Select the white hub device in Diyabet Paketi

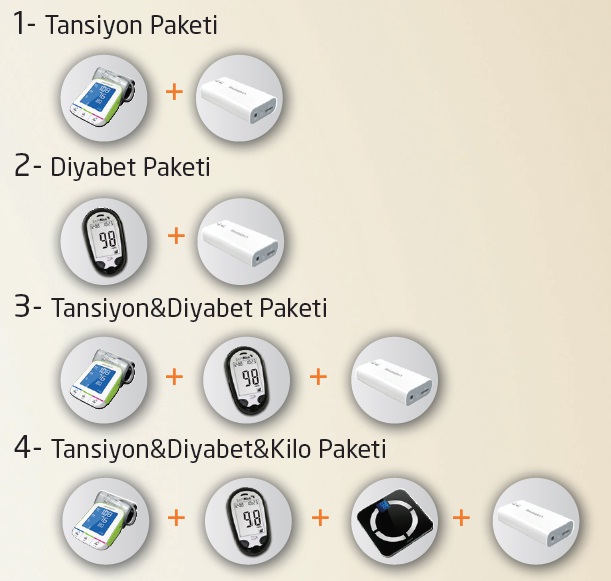coord(240,241)
